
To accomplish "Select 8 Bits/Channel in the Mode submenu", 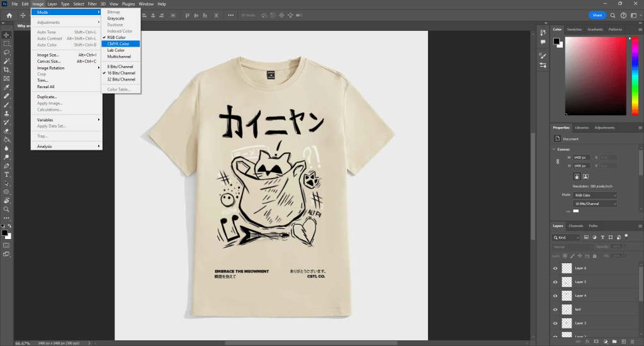I will tap(121, 66).
